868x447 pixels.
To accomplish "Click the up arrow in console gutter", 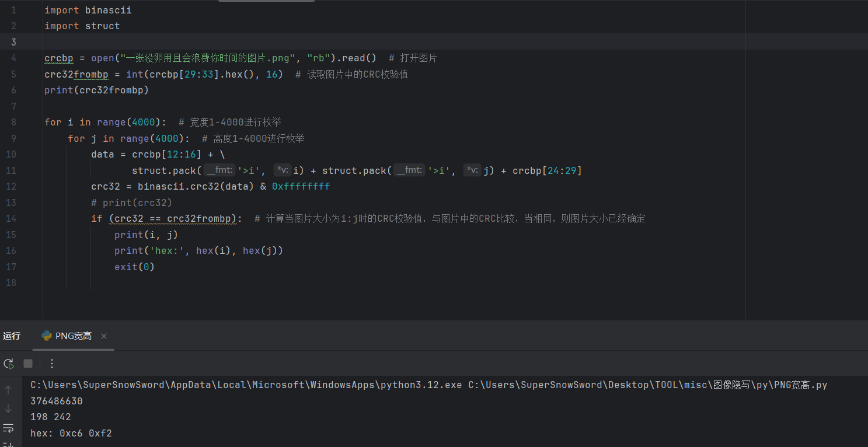I will (8, 390).
